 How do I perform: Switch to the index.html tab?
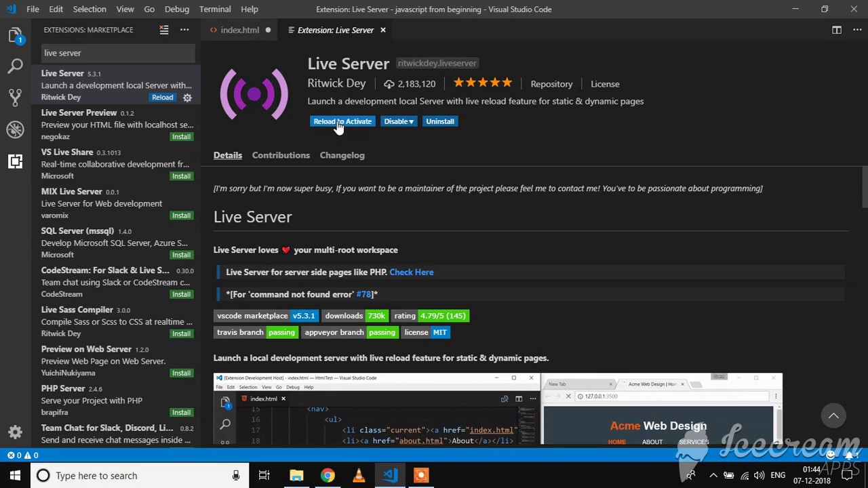coord(239,30)
